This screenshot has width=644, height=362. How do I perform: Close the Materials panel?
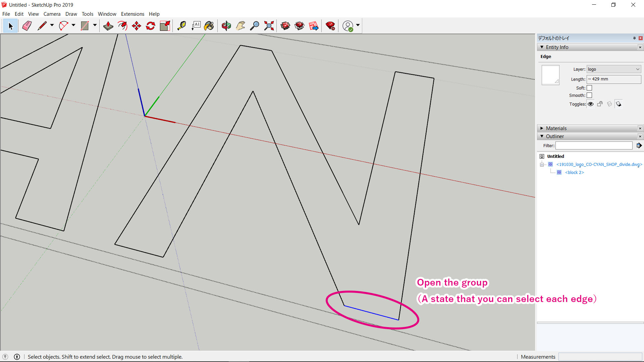(x=640, y=128)
